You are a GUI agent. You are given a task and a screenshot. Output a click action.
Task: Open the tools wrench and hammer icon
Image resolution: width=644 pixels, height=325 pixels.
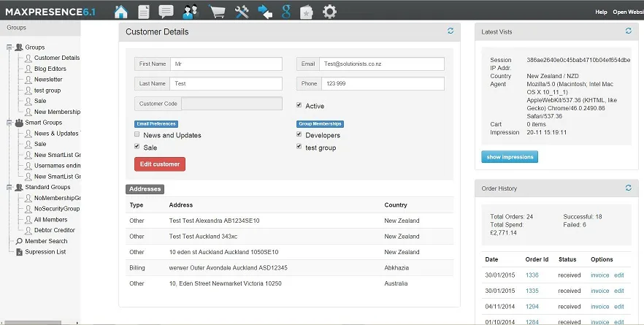242,12
